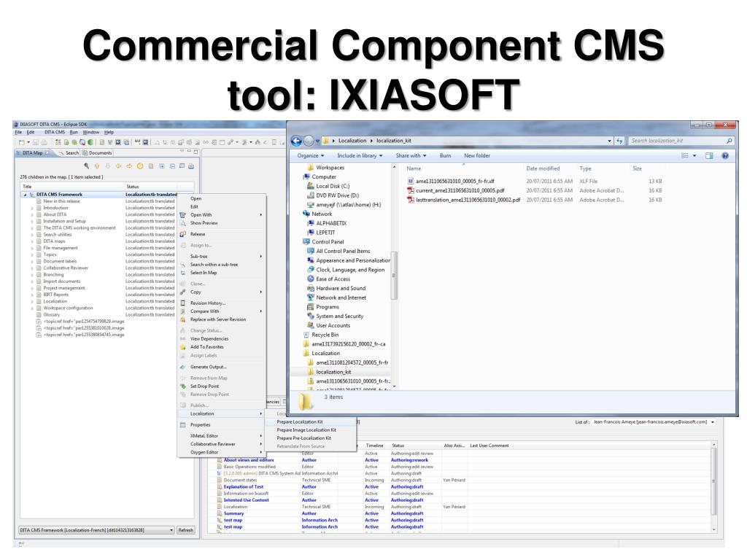The image size is (747, 560).
Task: Click the DVD RW Drive (D:) icon
Action: click(311, 195)
